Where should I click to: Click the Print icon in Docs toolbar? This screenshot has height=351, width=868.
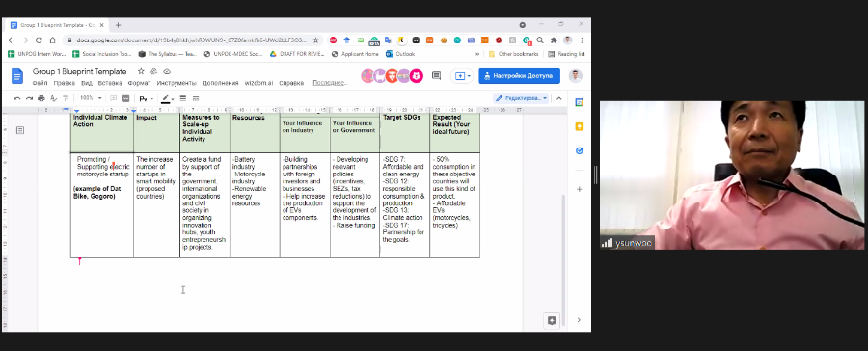[x=41, y=98]
